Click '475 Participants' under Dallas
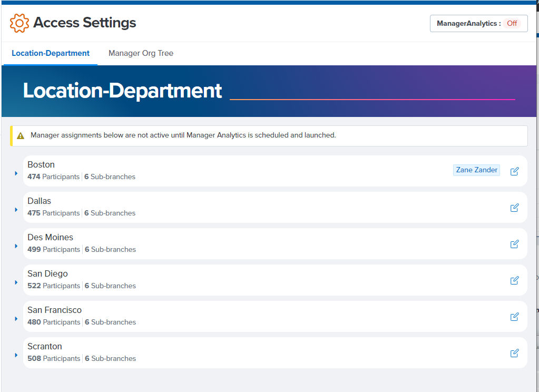 pos(53,213)
